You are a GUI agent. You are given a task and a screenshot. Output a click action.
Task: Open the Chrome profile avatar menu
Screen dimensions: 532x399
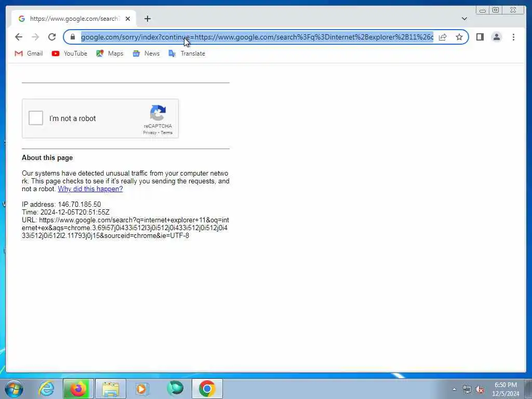pos(496,37)
